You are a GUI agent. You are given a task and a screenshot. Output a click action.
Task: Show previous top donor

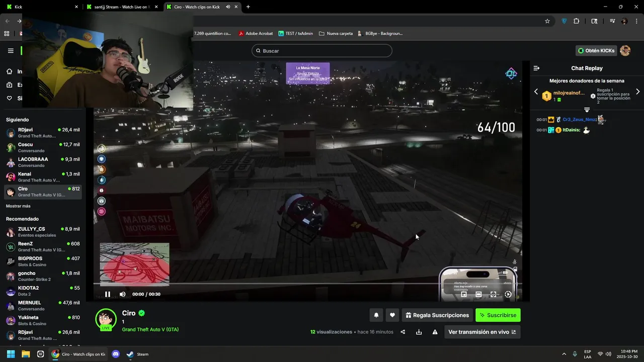point(536,92)
